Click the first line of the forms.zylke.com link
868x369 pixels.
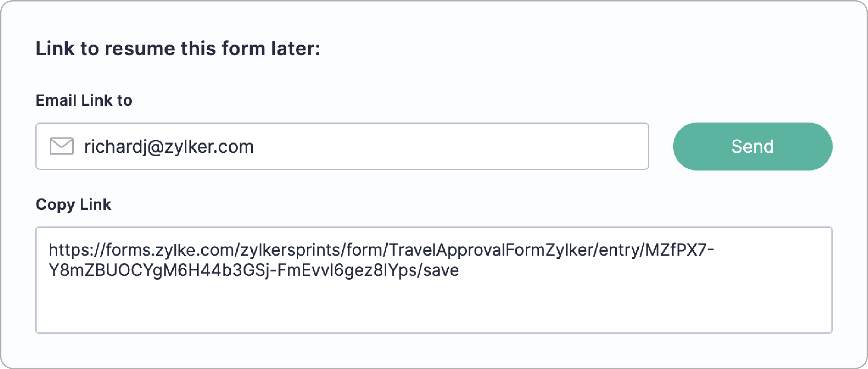(381, 250)
